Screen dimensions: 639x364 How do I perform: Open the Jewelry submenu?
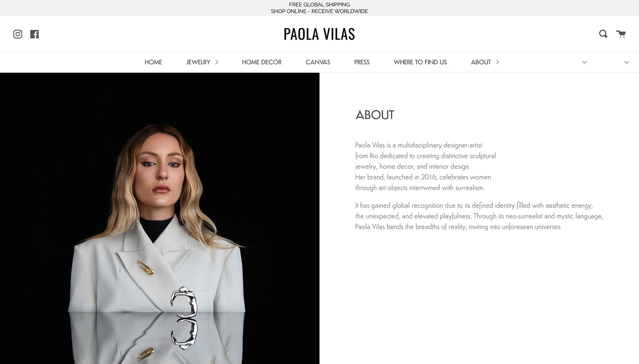point(198,62)
